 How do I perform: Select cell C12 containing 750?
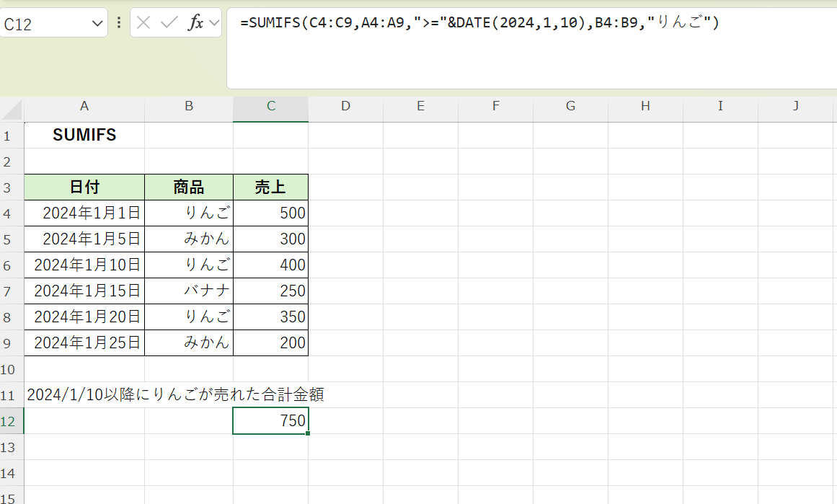tap(270, 420)
